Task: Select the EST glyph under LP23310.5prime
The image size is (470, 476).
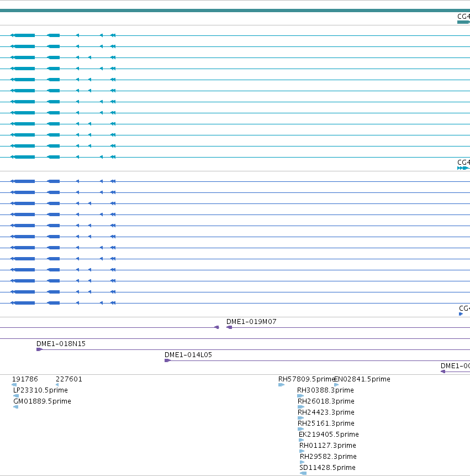Action: (x=16, y=396)
